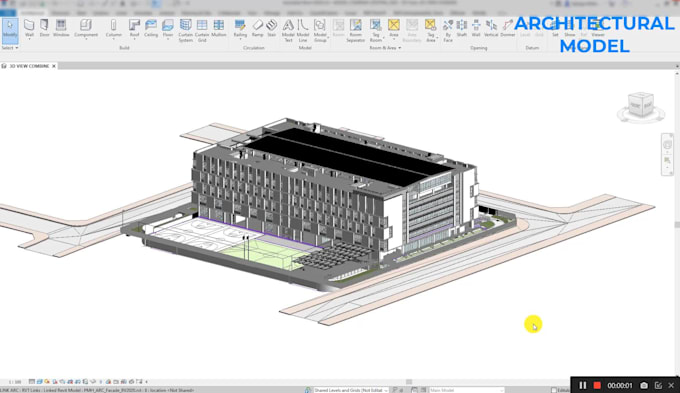Click the navigation bar steering wheel

click(667, 145)
